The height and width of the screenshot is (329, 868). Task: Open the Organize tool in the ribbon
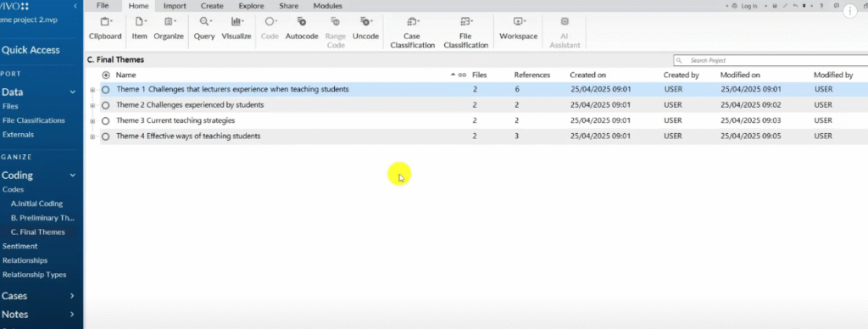pyautogui.click(x=169, y=28)
